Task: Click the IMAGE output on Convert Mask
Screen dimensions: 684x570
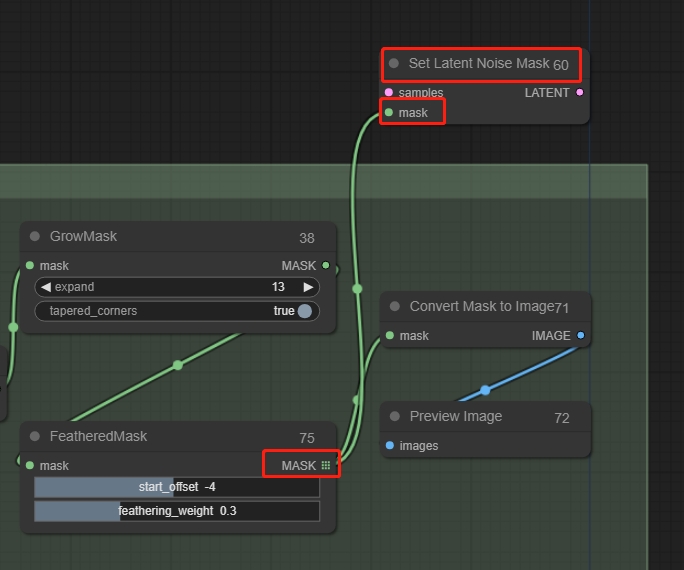Action: point(581,336)
